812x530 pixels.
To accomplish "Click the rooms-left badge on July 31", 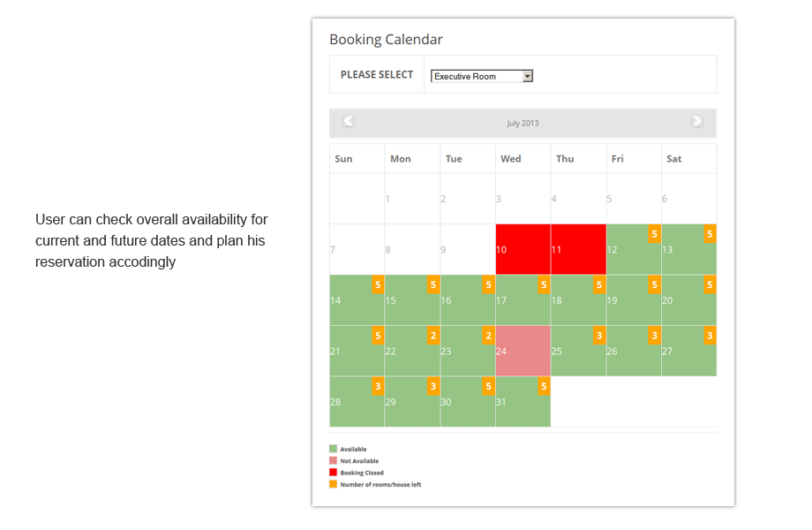I will tap(544, 387).
